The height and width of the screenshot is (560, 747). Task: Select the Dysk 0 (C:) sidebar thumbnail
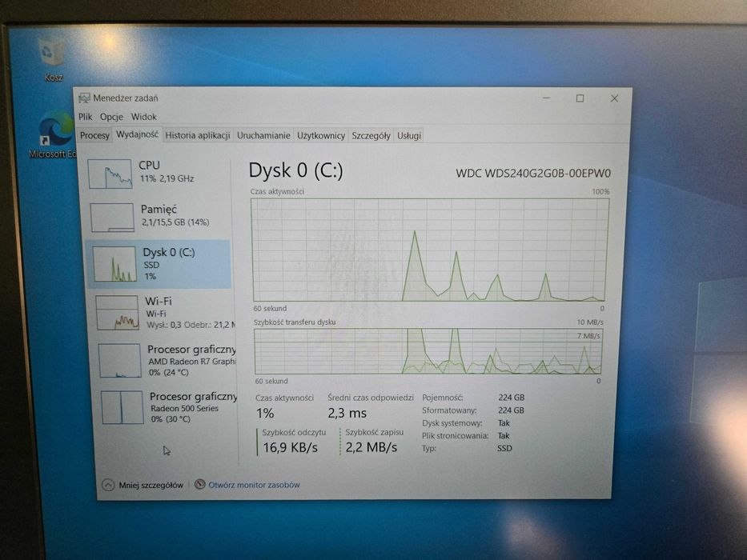(114, 264)
